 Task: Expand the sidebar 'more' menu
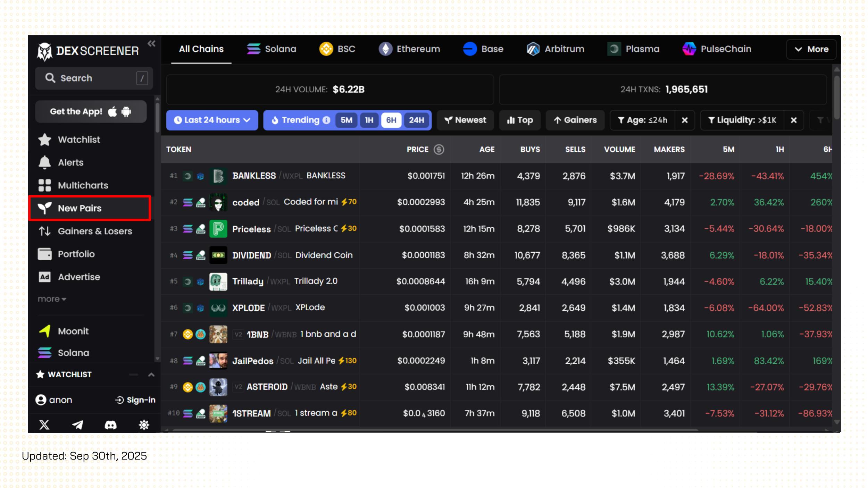click(x=52, y=299)
